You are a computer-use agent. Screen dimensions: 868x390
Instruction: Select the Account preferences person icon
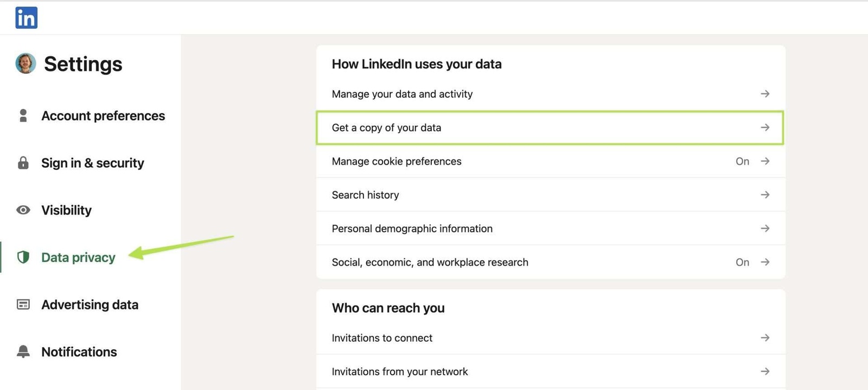coord(23,115)
